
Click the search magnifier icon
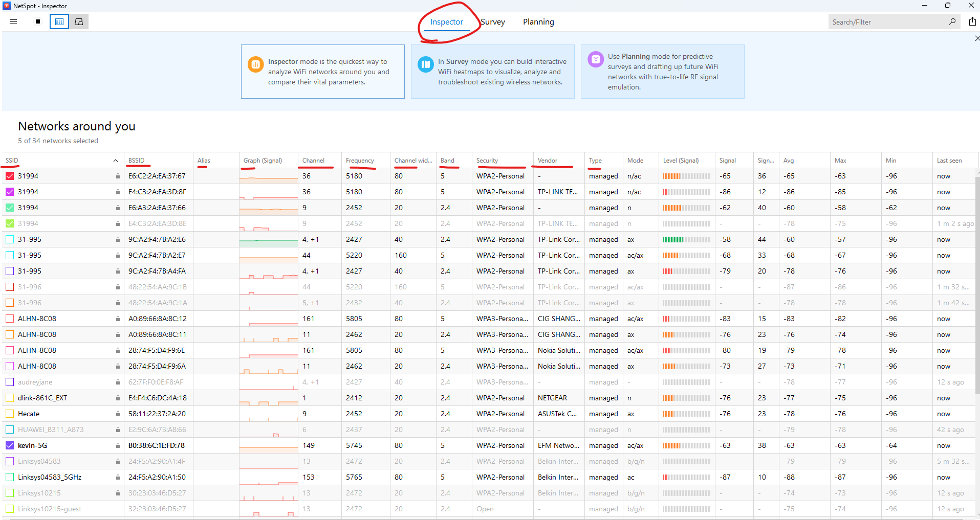[952, 21]
